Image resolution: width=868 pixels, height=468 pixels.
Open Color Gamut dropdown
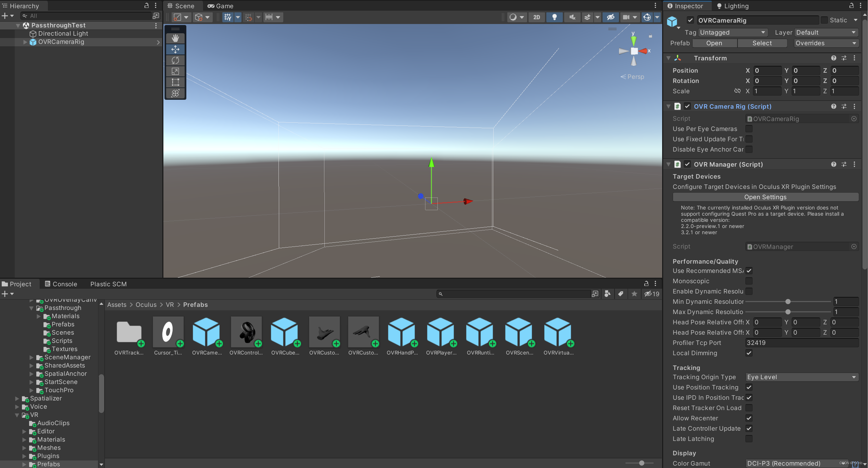[797, 464]
